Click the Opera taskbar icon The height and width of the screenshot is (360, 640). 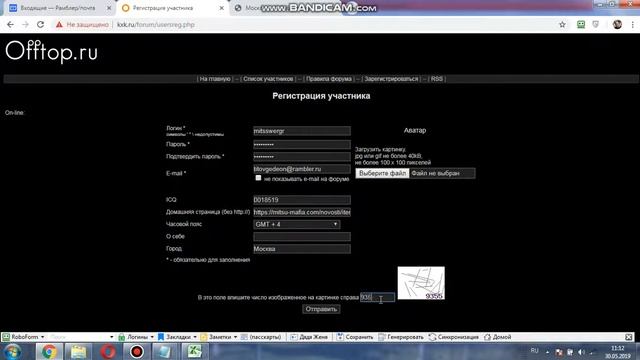point(108,351)
